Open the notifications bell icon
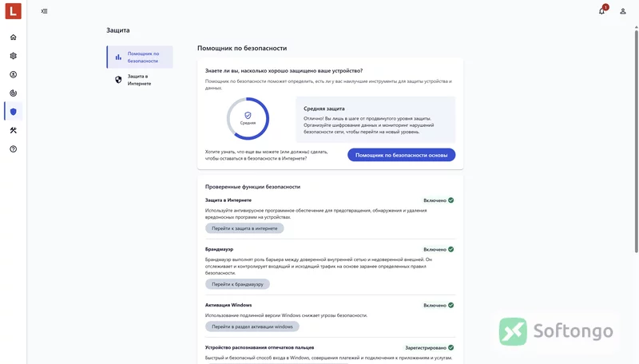This screenshot has height=364, width=639. [x=601, y=11]
